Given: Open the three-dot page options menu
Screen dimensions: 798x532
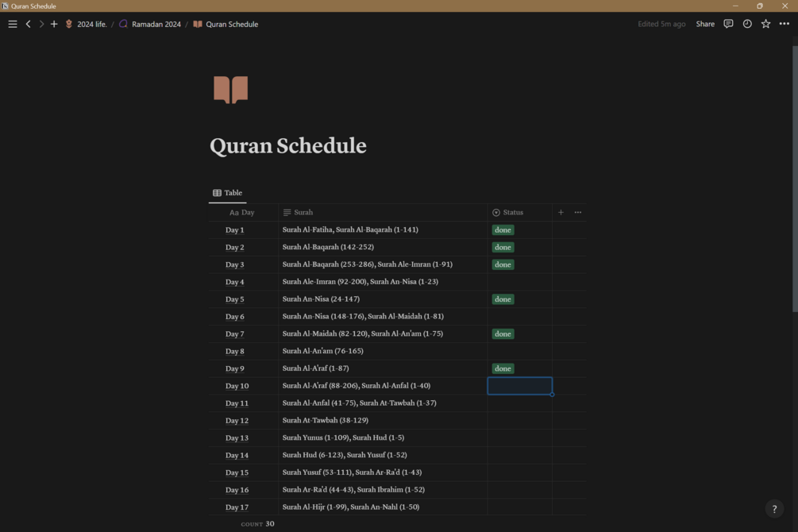Looking at the screenshot, I should tap(785, 24).
